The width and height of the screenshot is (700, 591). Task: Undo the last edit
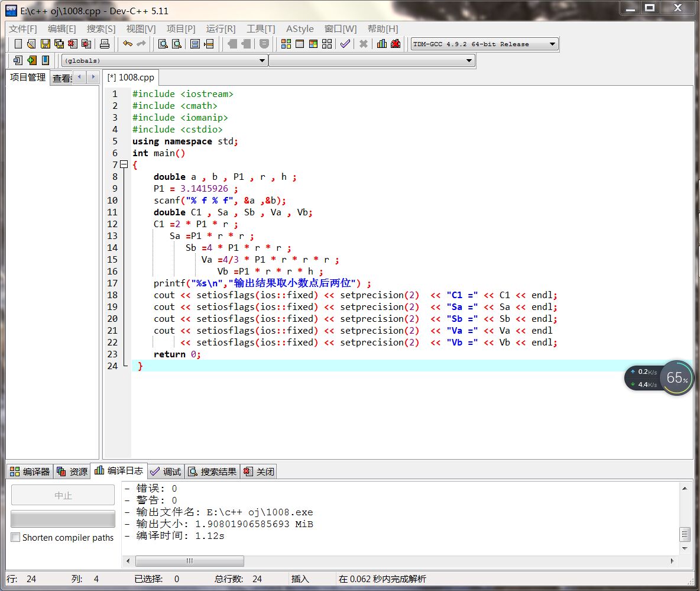click(128, 44)
